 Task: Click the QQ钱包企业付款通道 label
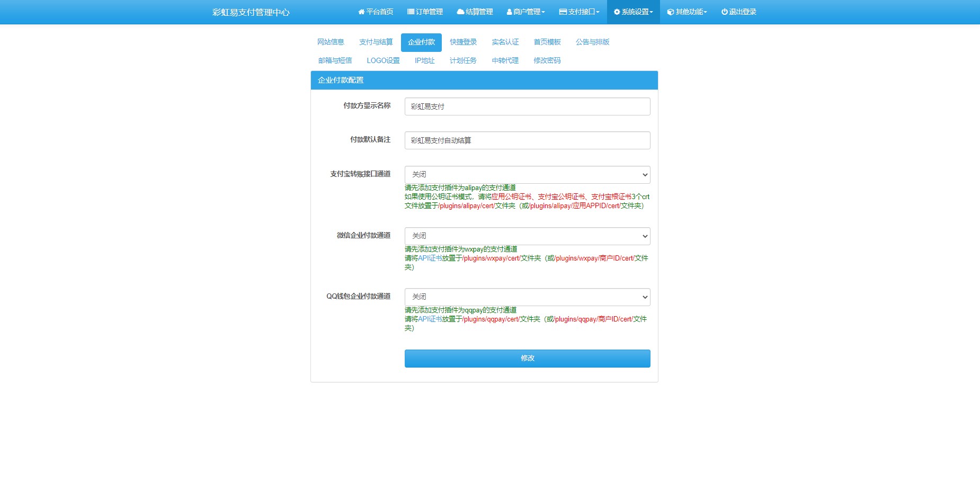359,296
